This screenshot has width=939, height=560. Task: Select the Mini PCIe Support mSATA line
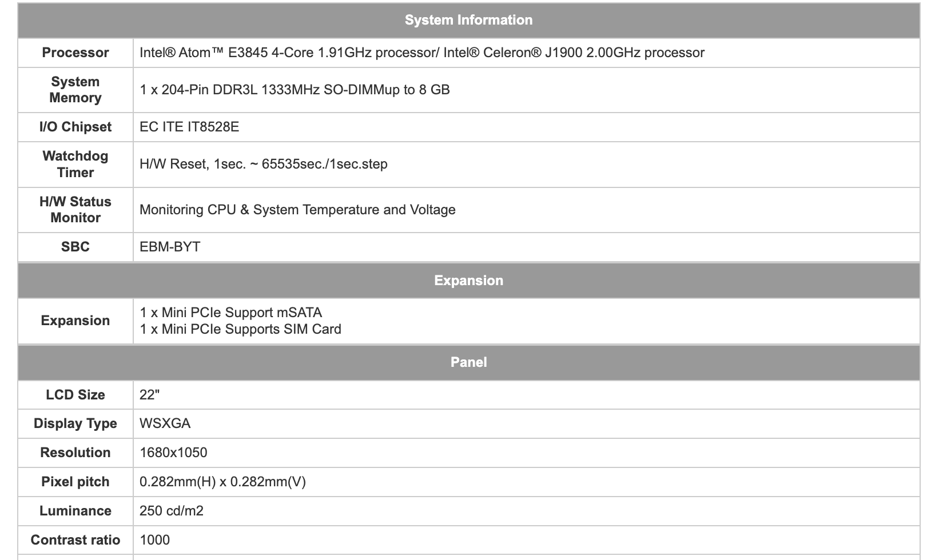tap(230, 313)
